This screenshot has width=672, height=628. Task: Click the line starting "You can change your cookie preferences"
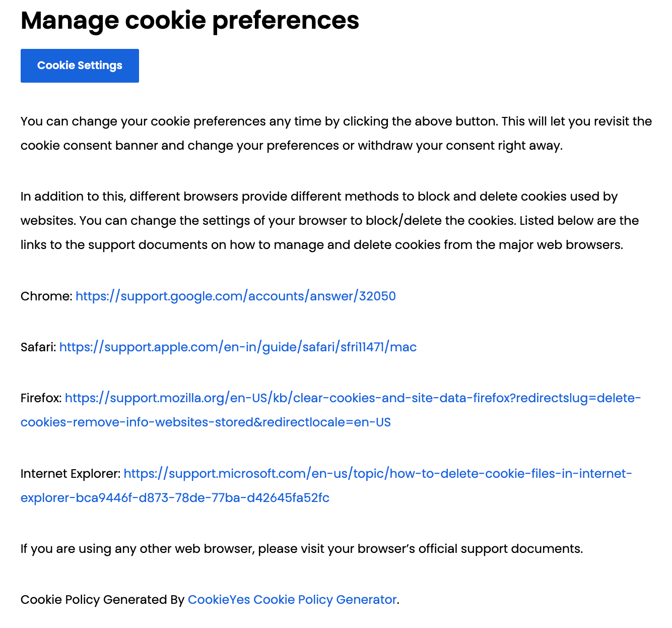[x=336, y=121]
